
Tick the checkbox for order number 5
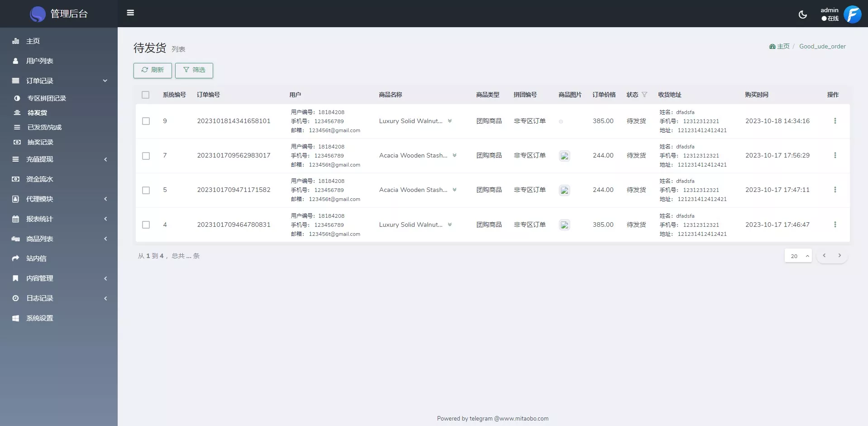click(146, 190)
